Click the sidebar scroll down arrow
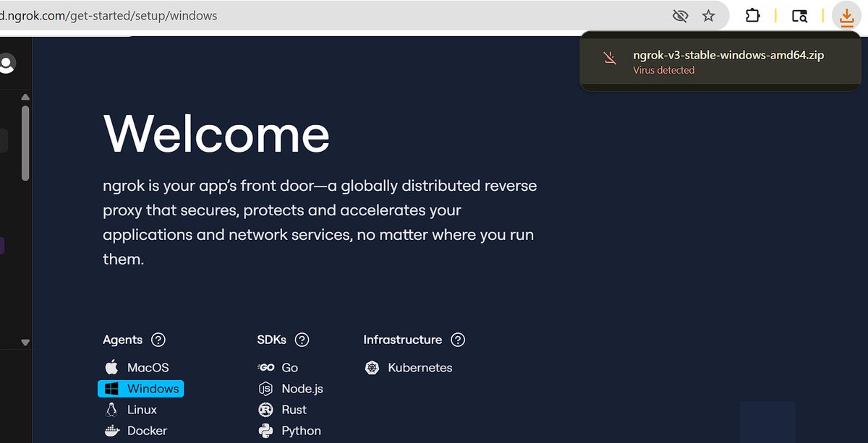The width and height of the screenshot is (868, 443). 25,342
